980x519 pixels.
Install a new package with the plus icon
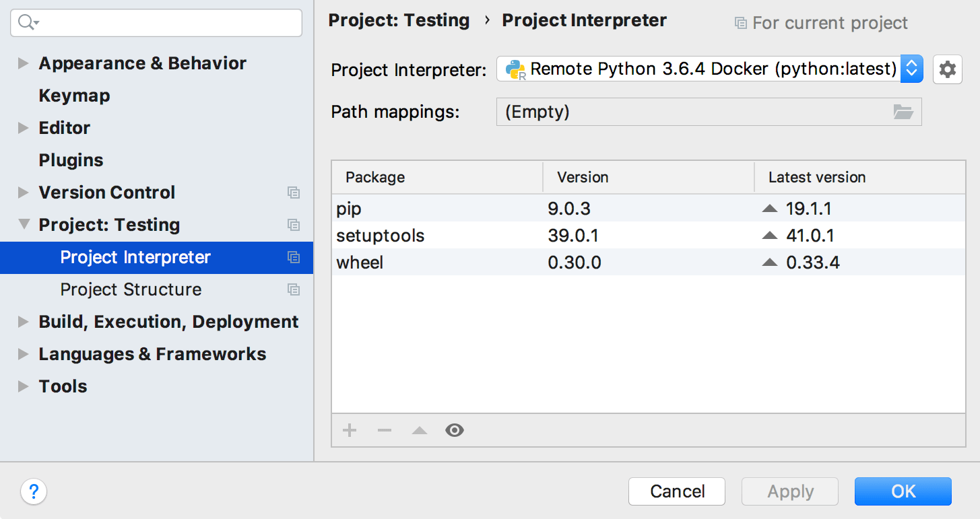click(x=349, y=429)
